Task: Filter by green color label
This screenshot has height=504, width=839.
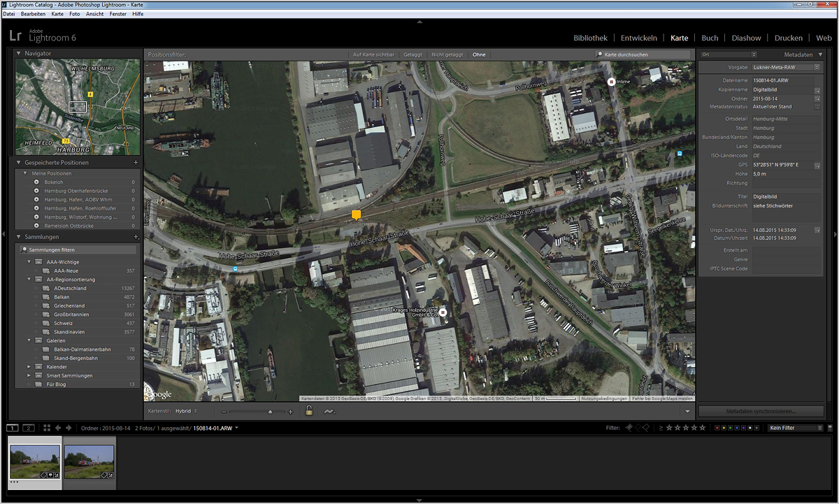Action: click(732, 428)
